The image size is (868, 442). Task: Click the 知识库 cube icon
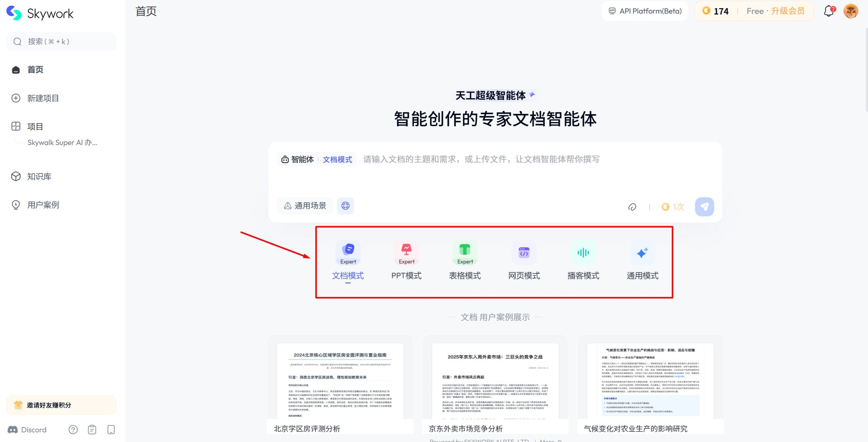(16, 176)
